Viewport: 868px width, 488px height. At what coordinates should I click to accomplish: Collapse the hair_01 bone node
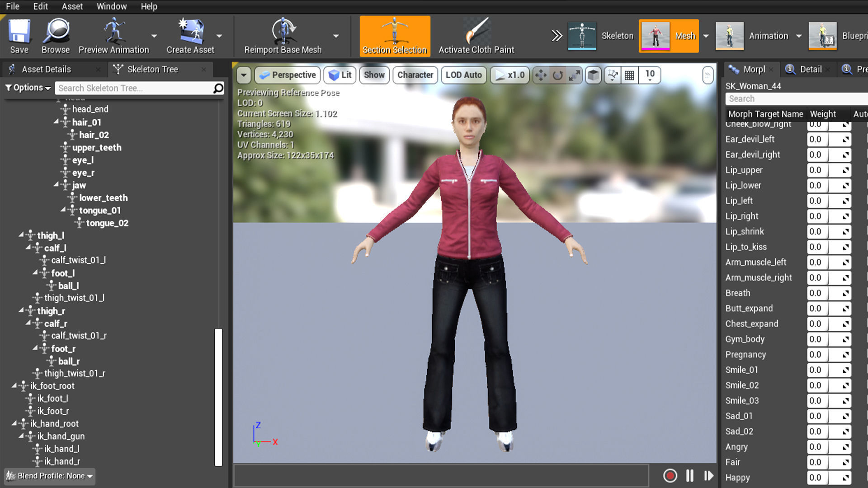click(x=56, y=122)
